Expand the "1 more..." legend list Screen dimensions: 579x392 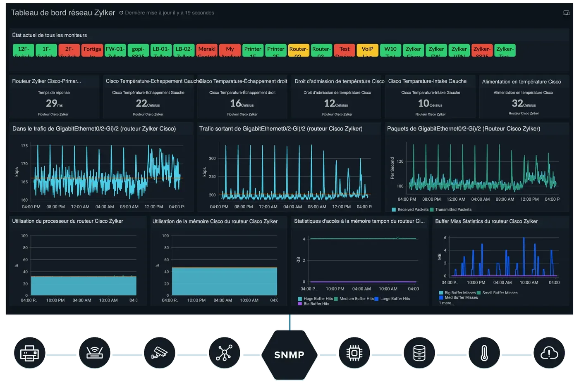pyautogui.click(x=446, y=303)
